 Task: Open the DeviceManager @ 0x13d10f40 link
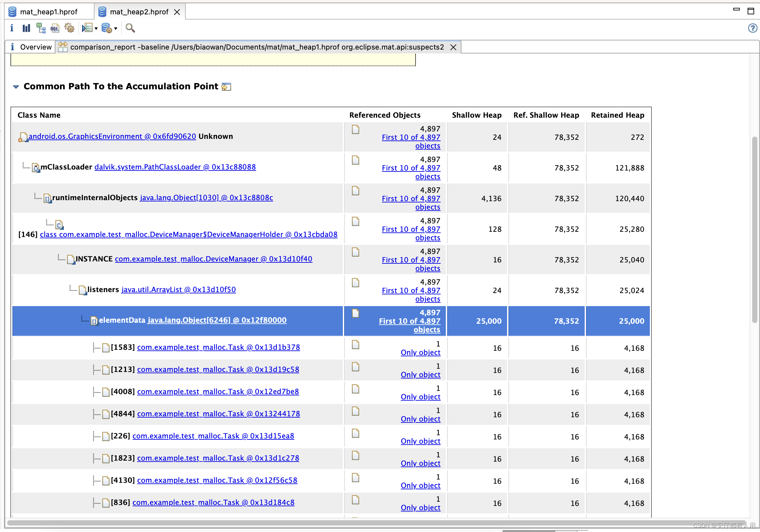[213, 259]
